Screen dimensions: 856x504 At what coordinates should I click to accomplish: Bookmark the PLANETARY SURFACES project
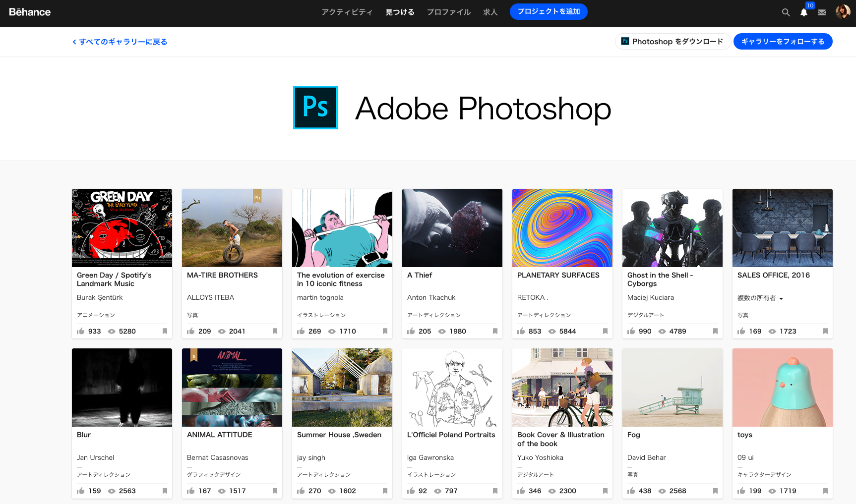tap(605, 331)
